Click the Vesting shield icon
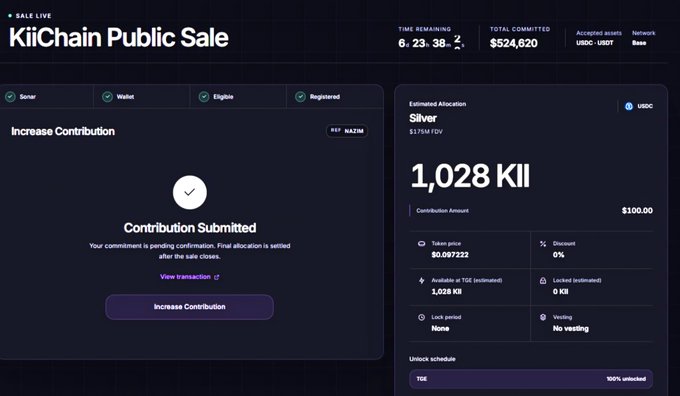Viewport: 680px width, 396px height. 543,317
